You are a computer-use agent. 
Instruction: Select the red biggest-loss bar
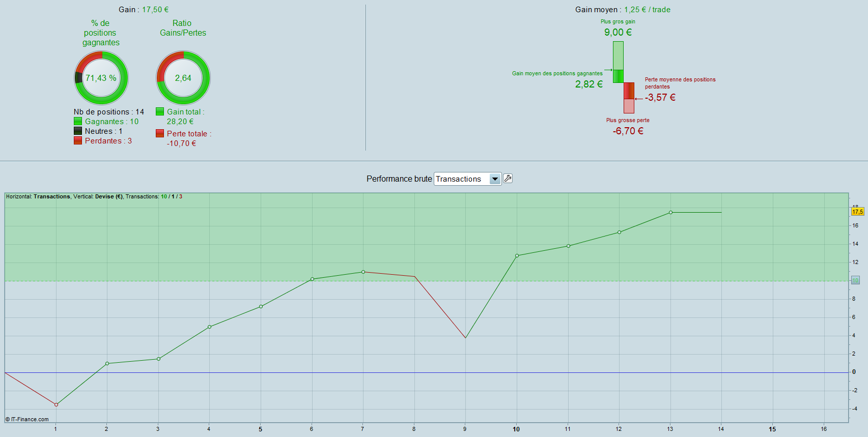coord(629,98)
